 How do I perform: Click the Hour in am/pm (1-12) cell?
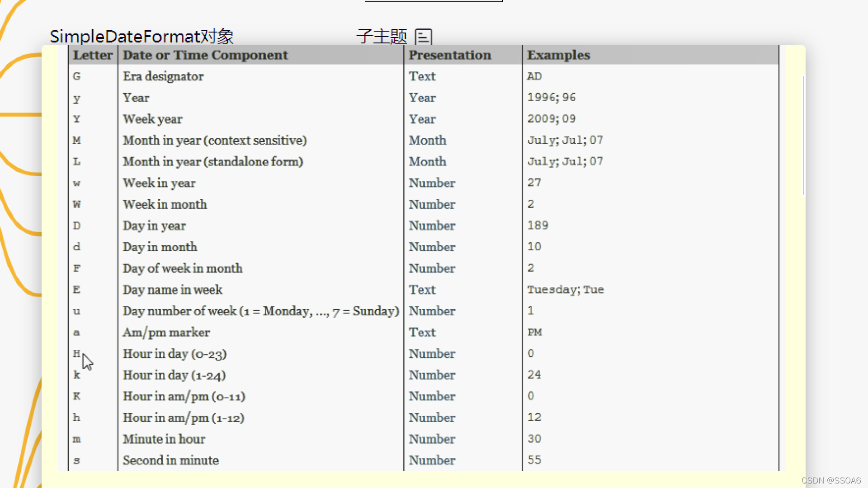click(184, 418)
